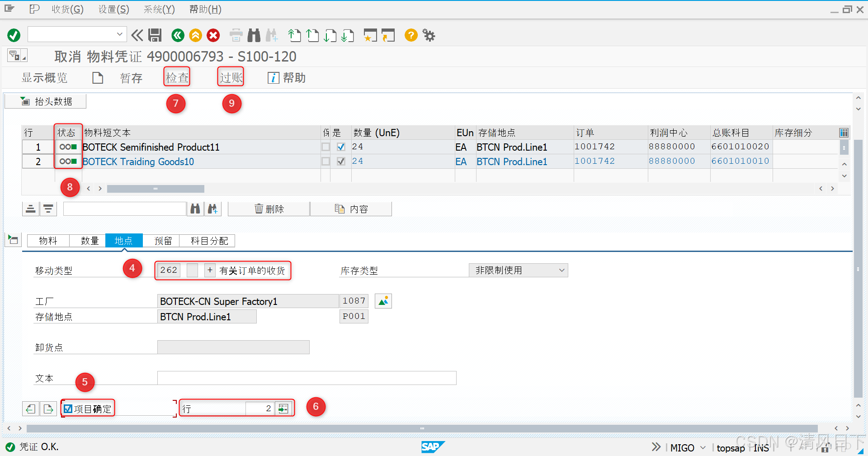Click the yellow Exit up-arrow icon
The width and height of the screenshot is (868, 456).
(195, 35)
